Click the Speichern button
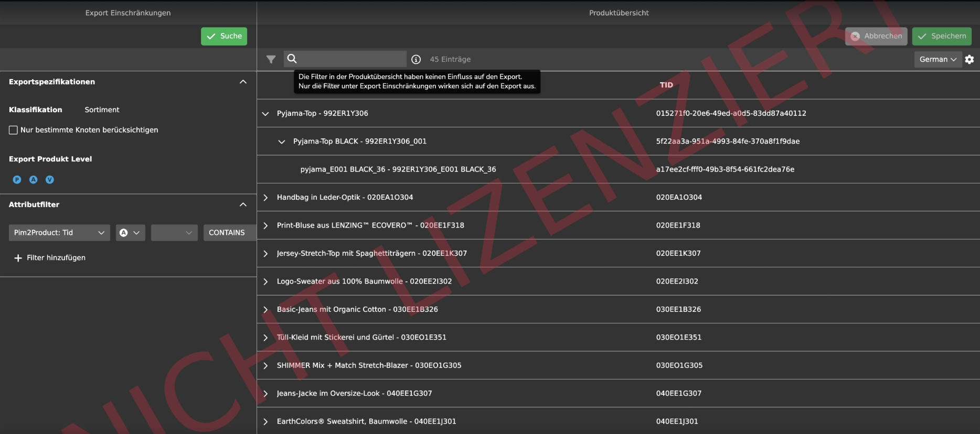 pyautogui.click(x=942, y=36)
